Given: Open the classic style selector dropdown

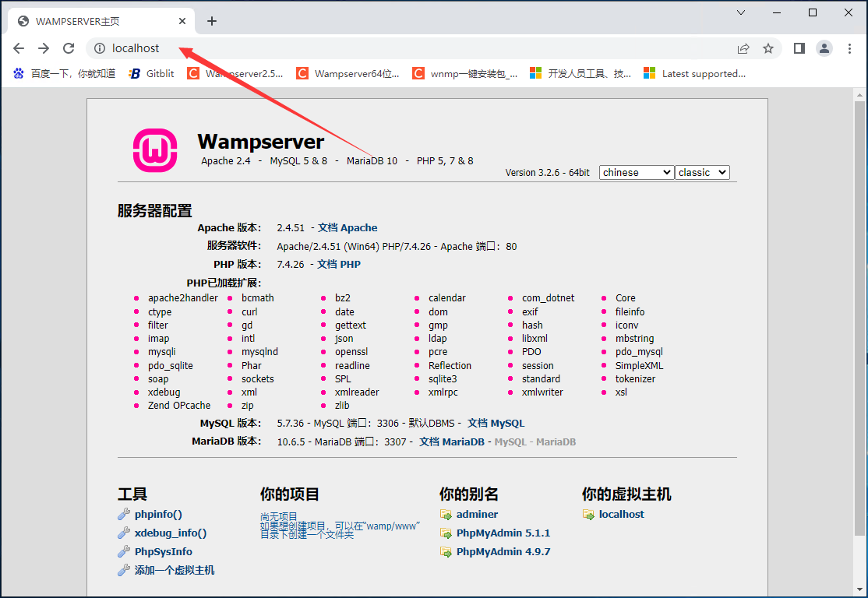Looking at the screenshot, I should click(x=702, y=172).
